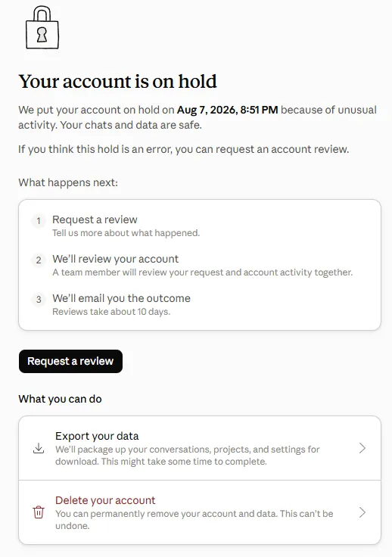
Task: Click the step 3 number badge
Action: coord(39,300)
